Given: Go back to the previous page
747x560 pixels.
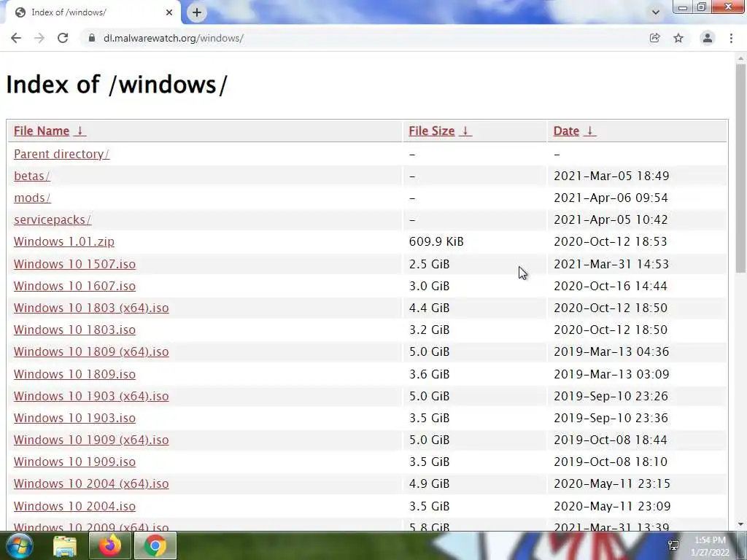Looking at the screenshot, I should (x=16, y=38).
